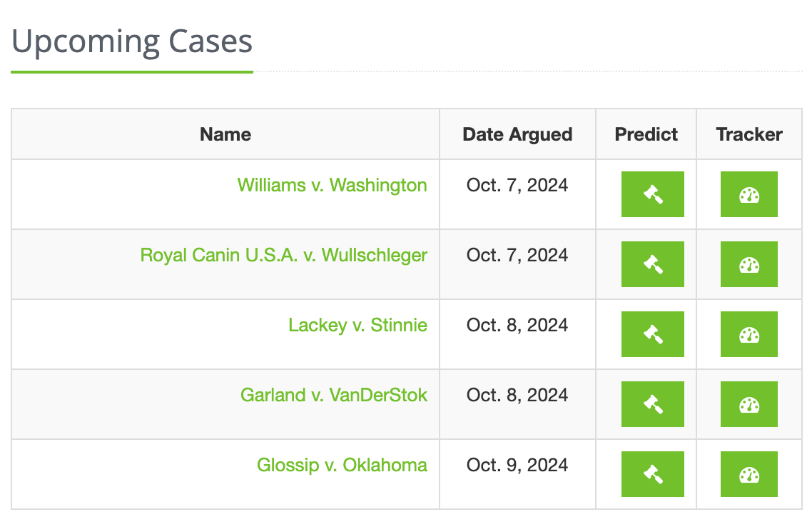Follow the Lackey v. Stinnie link

358,325
